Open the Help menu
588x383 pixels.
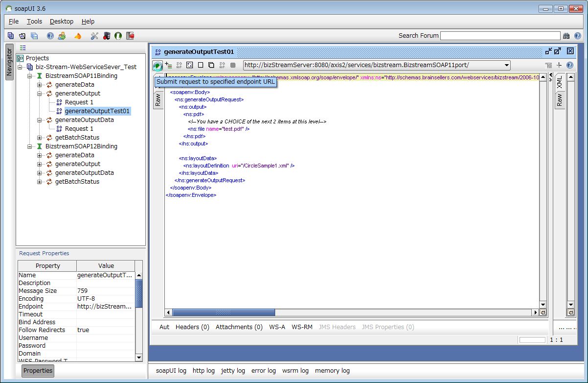click(x=88, y=22)
